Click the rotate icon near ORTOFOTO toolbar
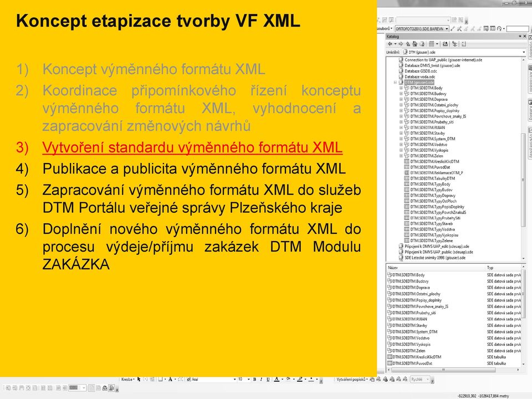The image size is (532, 399). (499, 29)
